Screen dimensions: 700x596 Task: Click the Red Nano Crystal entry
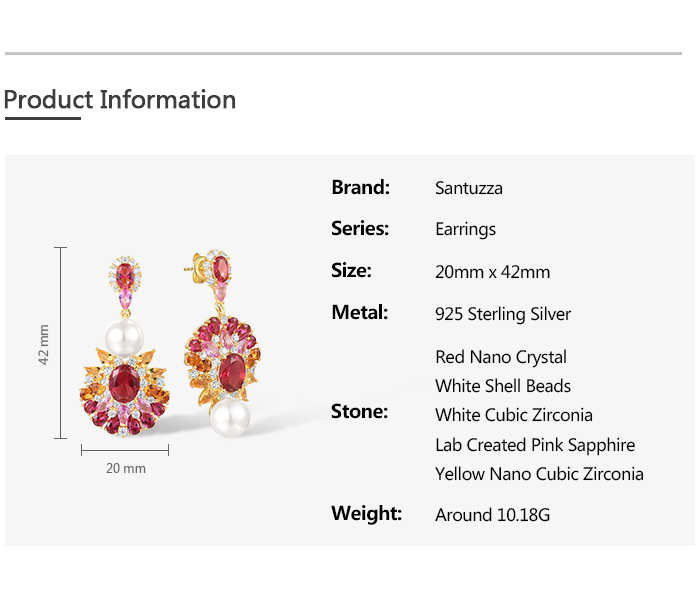click(x=501, y=357)
